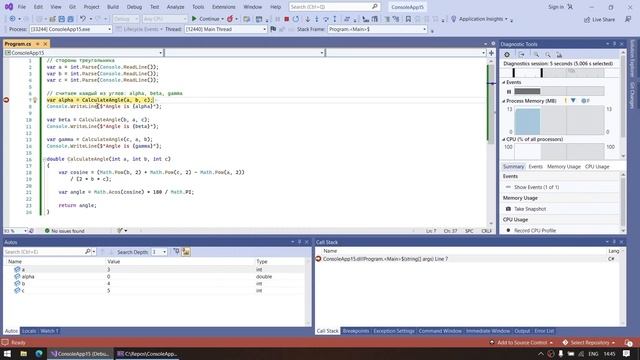Collapse the Events section in Diagnostic Tools
This screenshot has width=640, height=360.
click(x=504, y=82)
